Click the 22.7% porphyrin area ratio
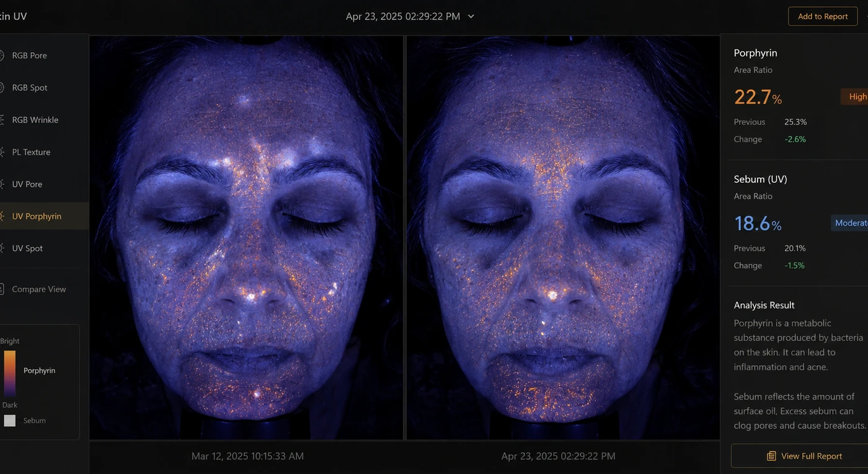Screen dimensions: 868x474 tap(758, 97)
